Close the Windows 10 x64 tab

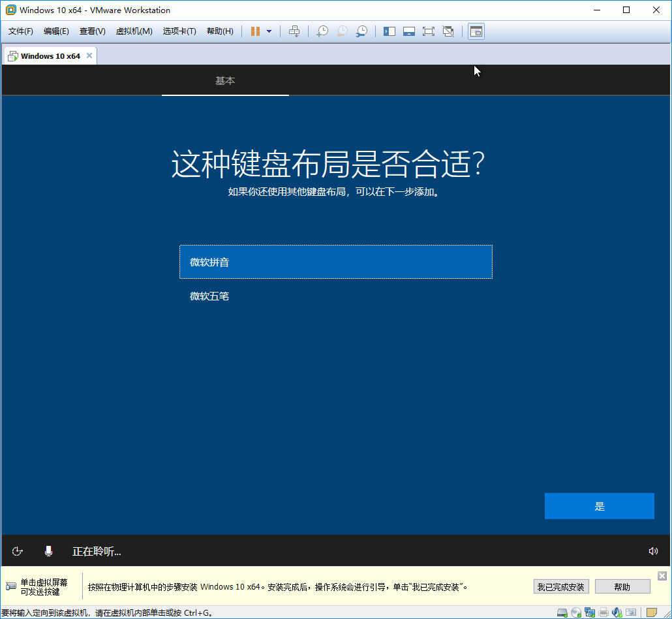click(89, 56)
